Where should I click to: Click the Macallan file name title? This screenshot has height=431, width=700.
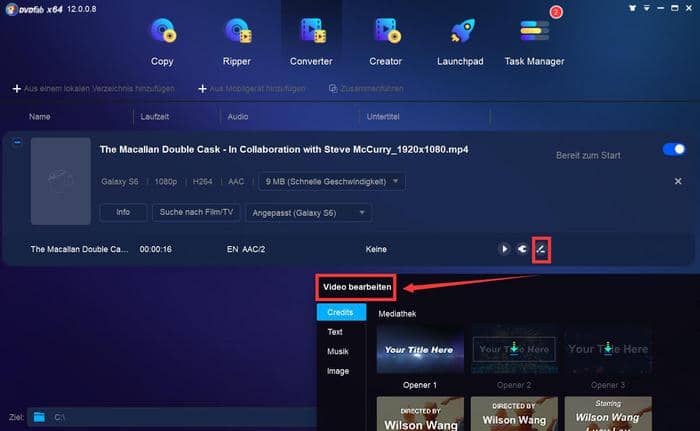pos(284,150)
